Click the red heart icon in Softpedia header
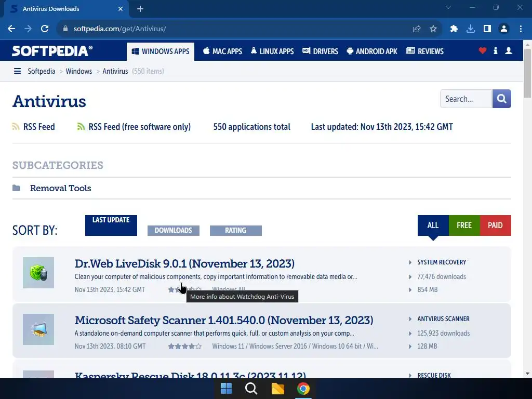The height and width of the screenshot is (399, 532). [483, 51]
